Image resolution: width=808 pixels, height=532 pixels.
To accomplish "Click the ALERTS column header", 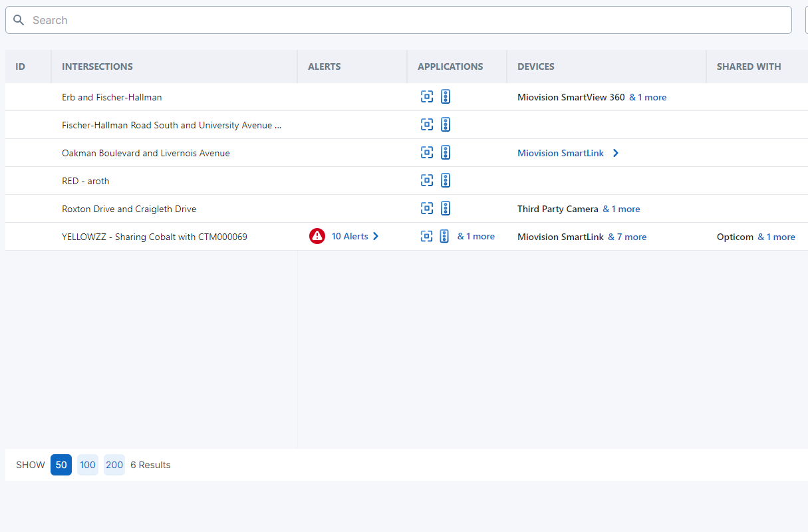I will tap(324, 66).
